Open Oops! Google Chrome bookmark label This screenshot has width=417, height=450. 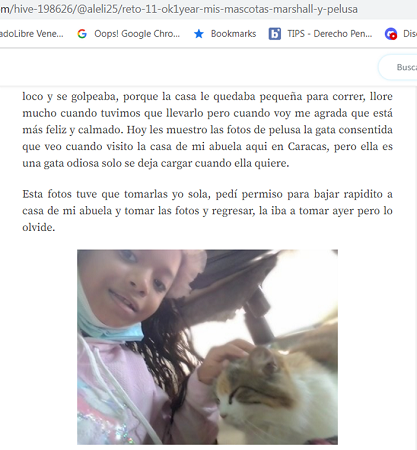137,34
